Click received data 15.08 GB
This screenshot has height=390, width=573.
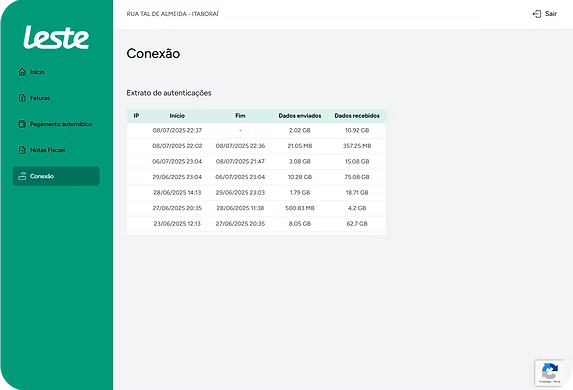357,161
